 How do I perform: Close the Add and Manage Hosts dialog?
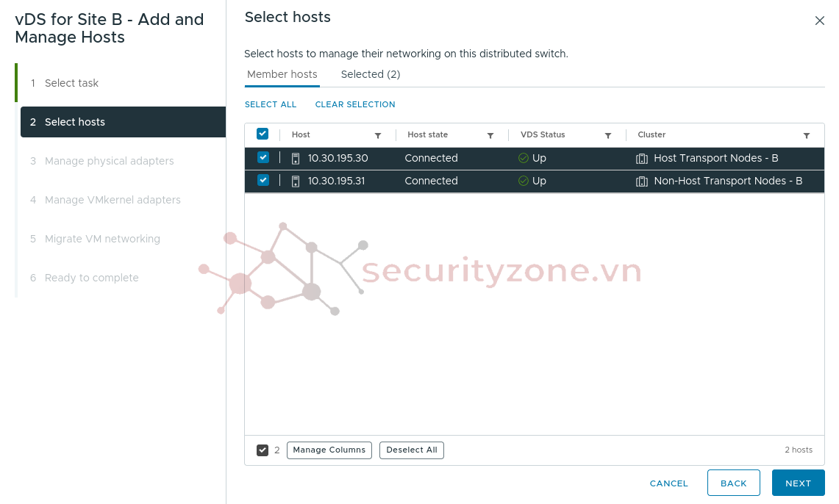point(820,21)
